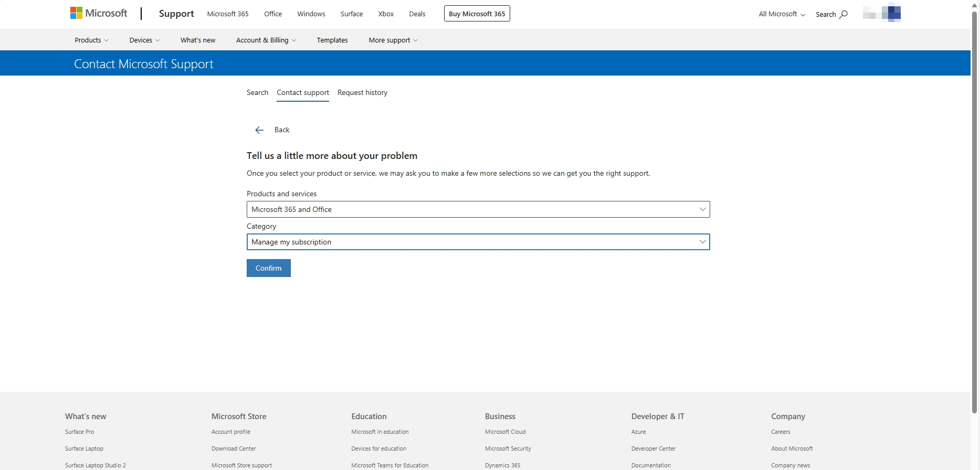Image resolution: width=980 pixels, height=470 pixels.
Task: Expand the Products menu
Action: coord(91,40)
